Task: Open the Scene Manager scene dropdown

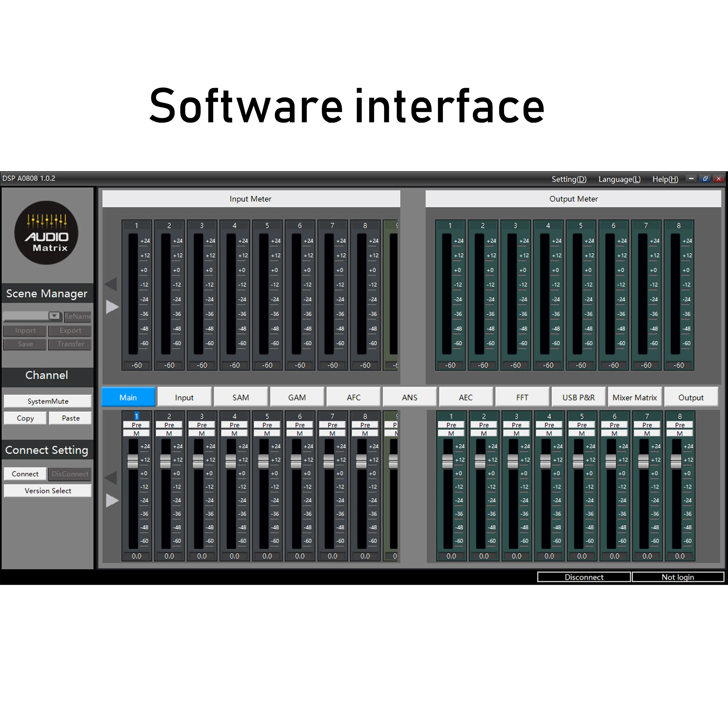Action: point(54,316)
